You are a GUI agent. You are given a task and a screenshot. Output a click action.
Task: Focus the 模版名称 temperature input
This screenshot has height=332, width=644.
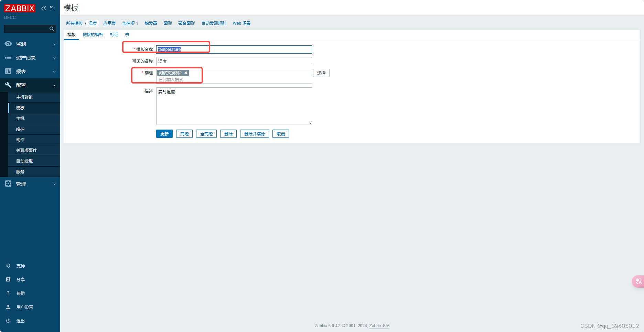[234, 49]
